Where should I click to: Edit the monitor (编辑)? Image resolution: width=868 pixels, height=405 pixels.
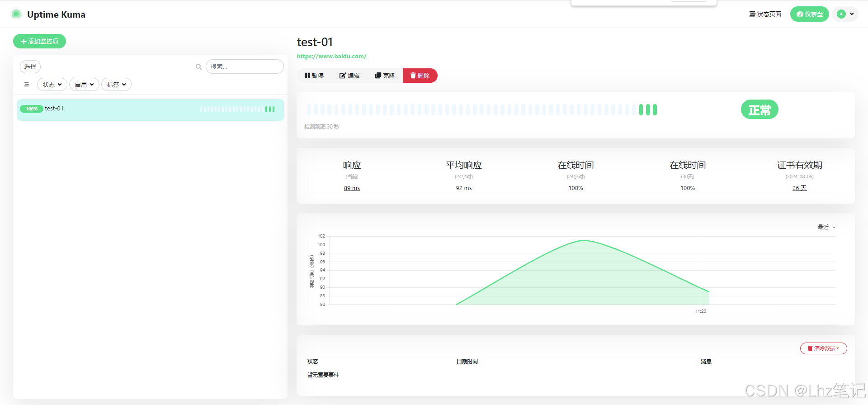click(x=349, y=76)
